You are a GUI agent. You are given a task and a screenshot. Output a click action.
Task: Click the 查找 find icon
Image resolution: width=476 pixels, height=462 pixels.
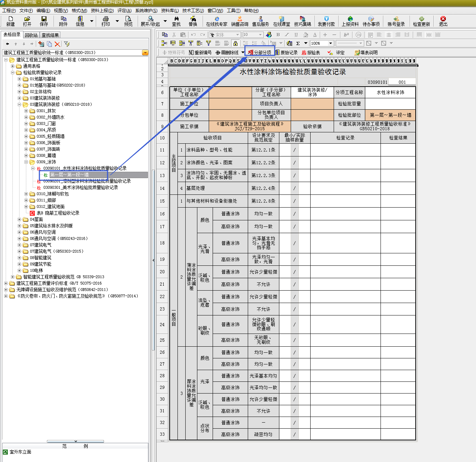coord(176,21)
